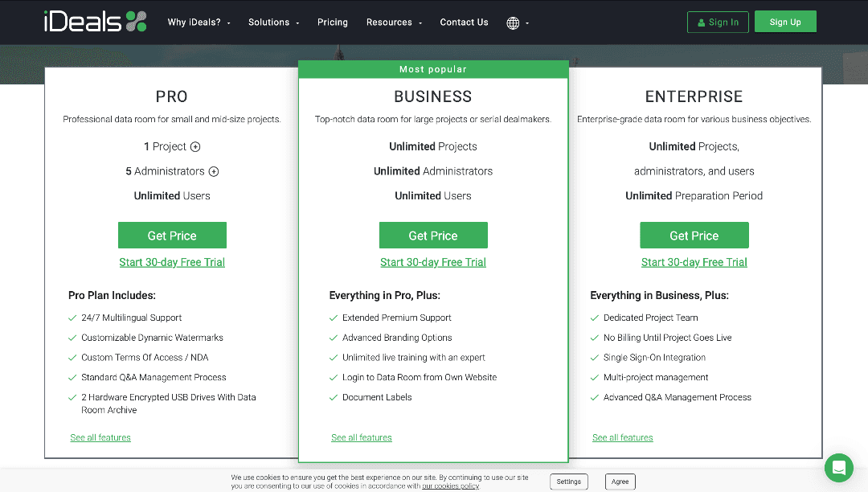Open cookie Settings
The height and width of the screenshot is (492, 868).
click(x=568, y=482)
